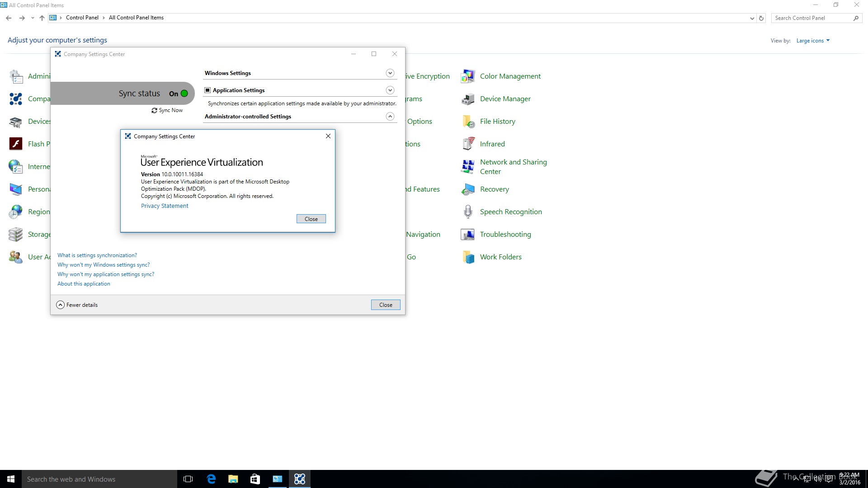Expand the Windows Settings section

click(390, 73)
